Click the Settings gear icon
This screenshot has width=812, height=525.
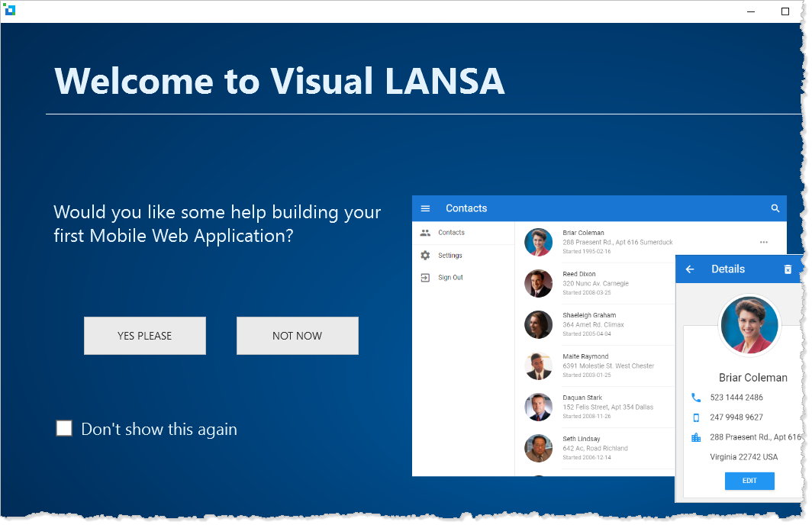425,256
